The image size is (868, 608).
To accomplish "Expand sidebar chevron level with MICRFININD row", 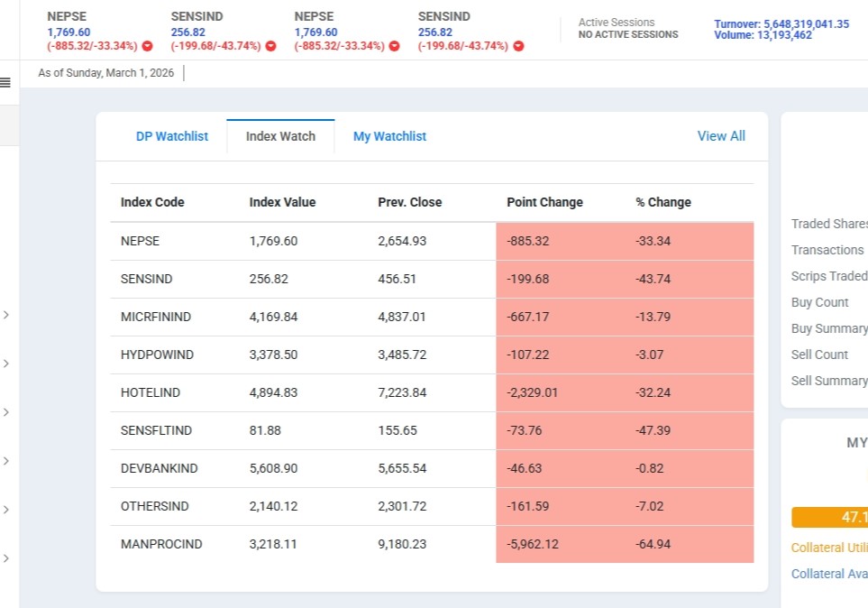I will tap(6, 315).
